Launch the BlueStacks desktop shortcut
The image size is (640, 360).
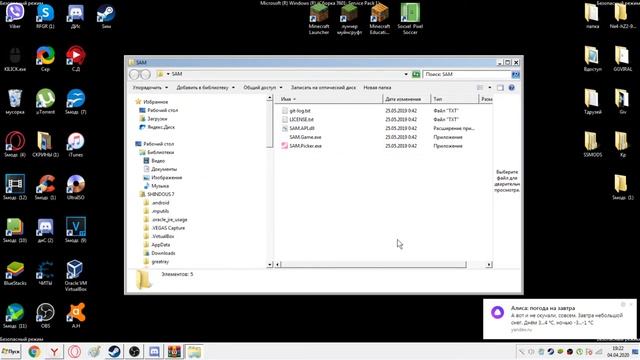15,273
